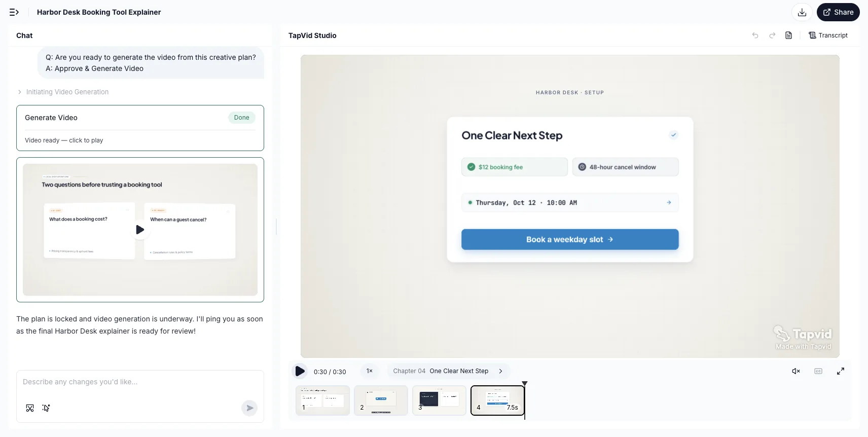Viewport: 868px width, 437px height.
Task: Click the timeline playhead marker
Action: click(525, 384)
